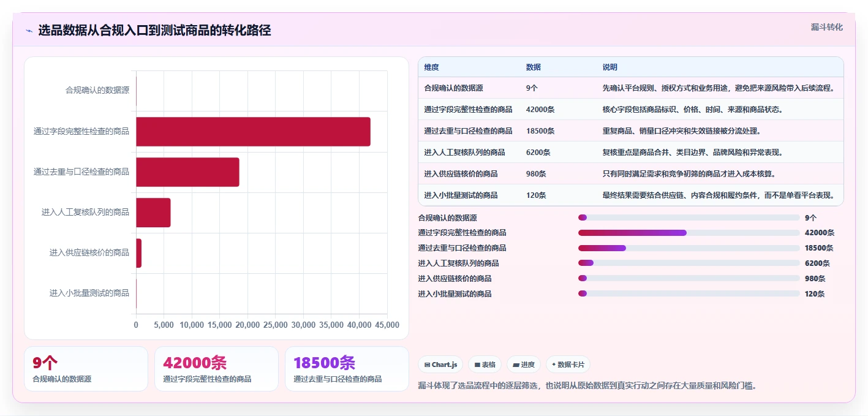
Task: Click the 说明 column header
Action: 609,67
